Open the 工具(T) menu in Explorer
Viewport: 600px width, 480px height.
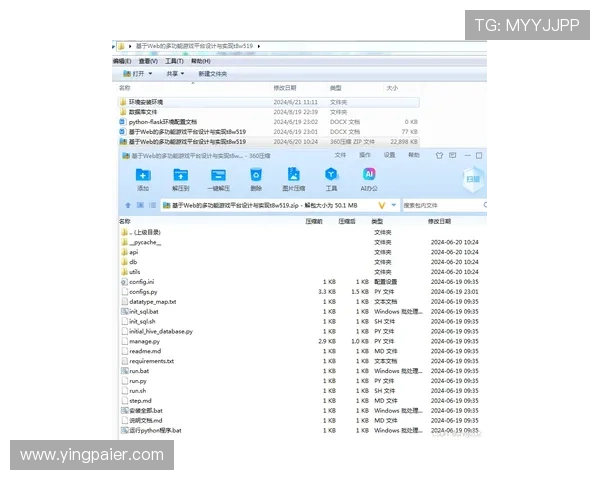point(174,61)
